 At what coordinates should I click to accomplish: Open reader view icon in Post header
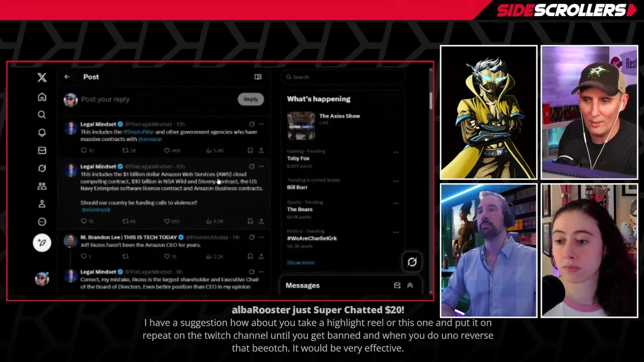tap(258, 77)
